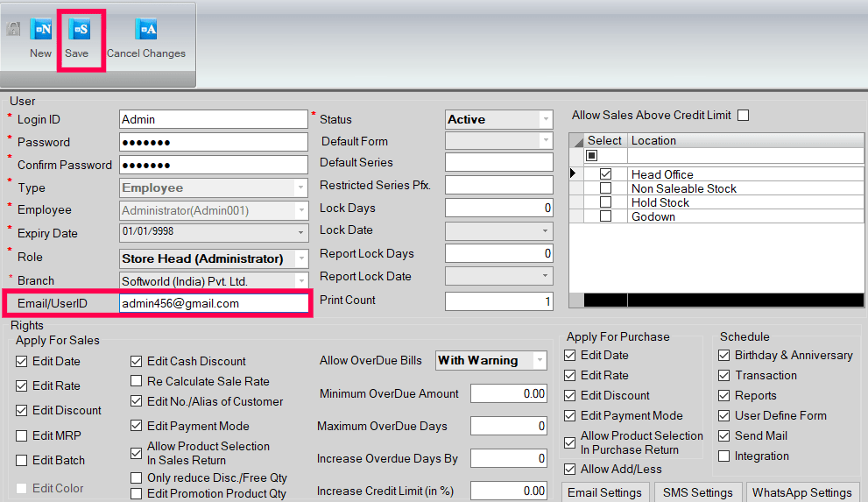Toggle Edit Payment Mode under Purchase
868x502 pixels.
(569, 415)
